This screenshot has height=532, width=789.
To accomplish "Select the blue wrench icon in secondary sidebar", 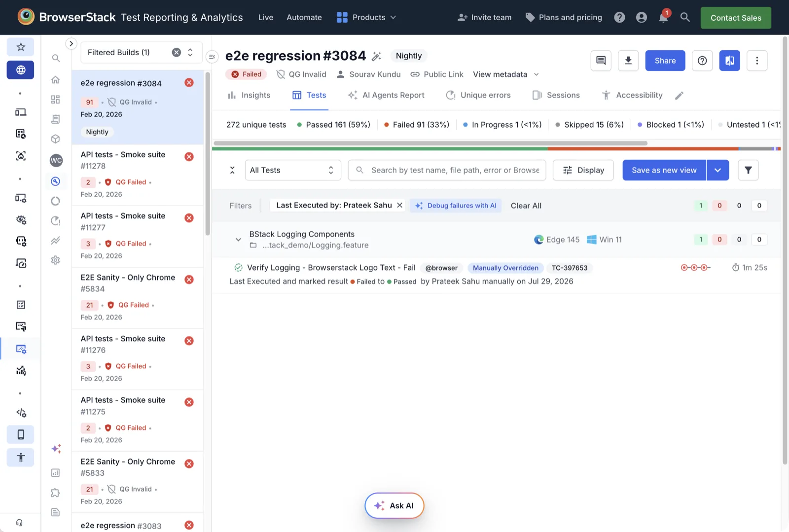I will (56, 181).
